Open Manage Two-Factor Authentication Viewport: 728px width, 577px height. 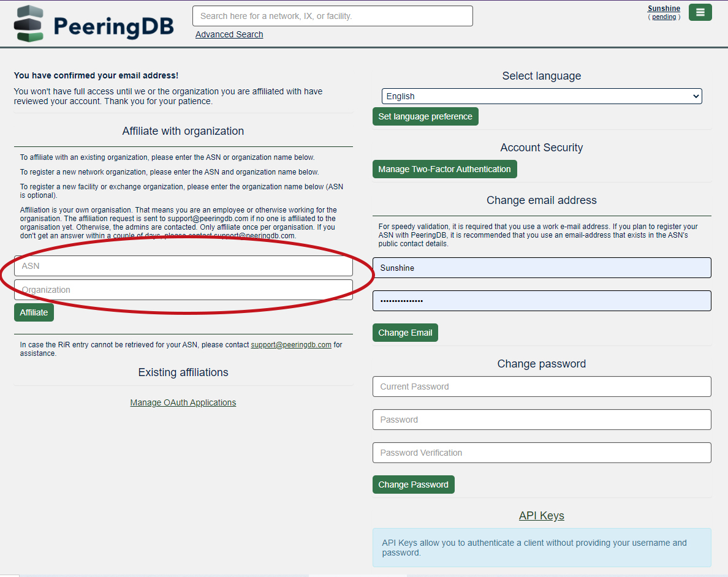click(x=444, y=169)
